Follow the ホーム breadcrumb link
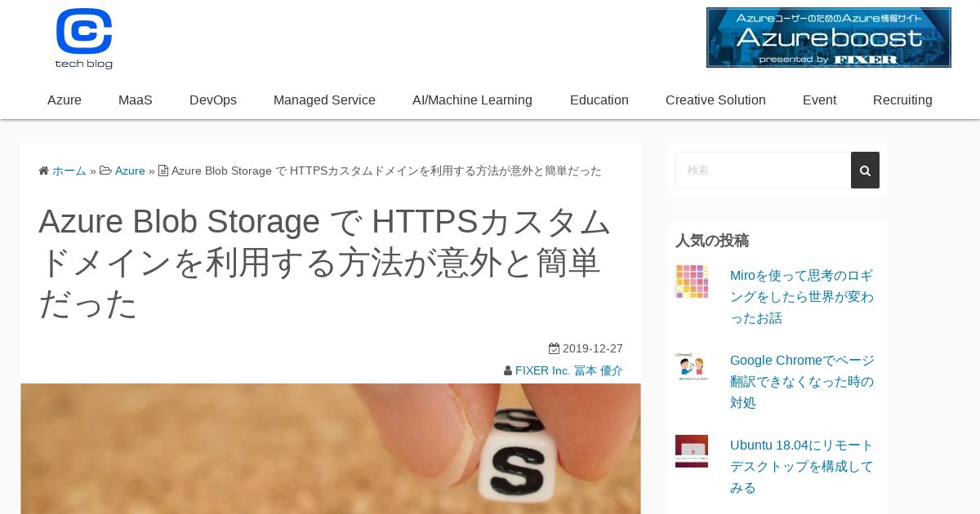Screen dimensions: 980x514 [x=69, y=171]
